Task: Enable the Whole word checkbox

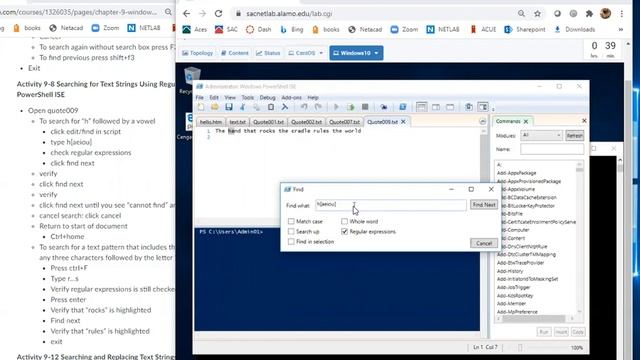Action: pyautogui.click(x=344, y=221)
